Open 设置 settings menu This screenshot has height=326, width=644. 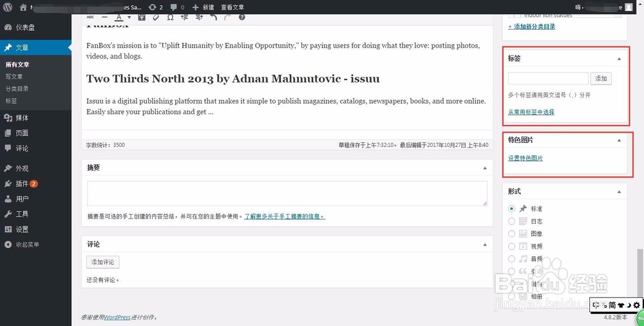pyautogui.click(x=35, y=229)
